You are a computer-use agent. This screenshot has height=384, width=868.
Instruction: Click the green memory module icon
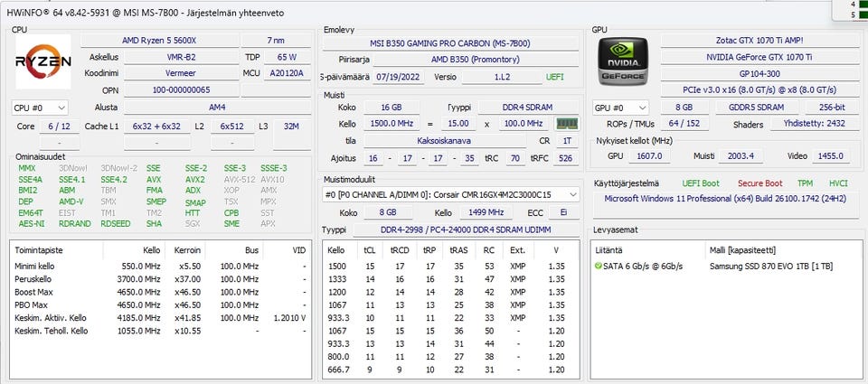click(x=566, y=124)
